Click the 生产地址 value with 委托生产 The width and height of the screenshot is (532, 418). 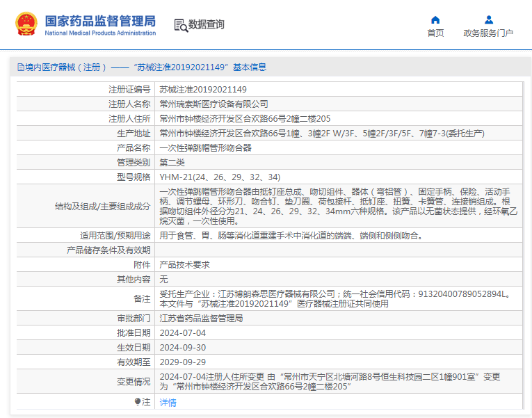pos(322,134)
